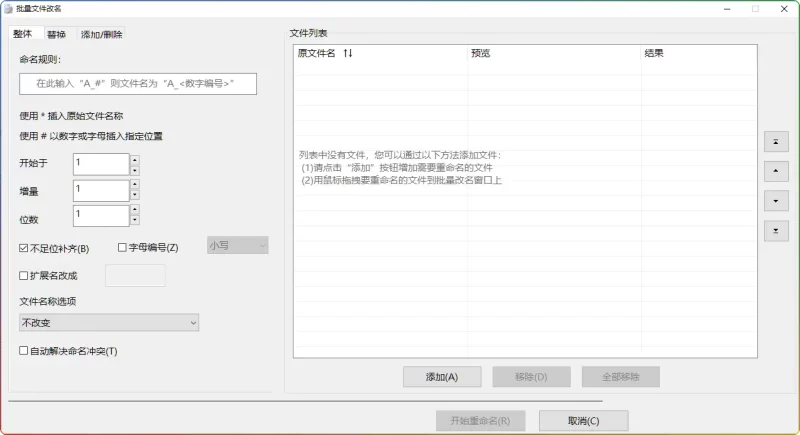Decrease the 位数 value with down arrow
Image resolution: width=800 pixels, height=435 pixels.
tap(135, 220)
